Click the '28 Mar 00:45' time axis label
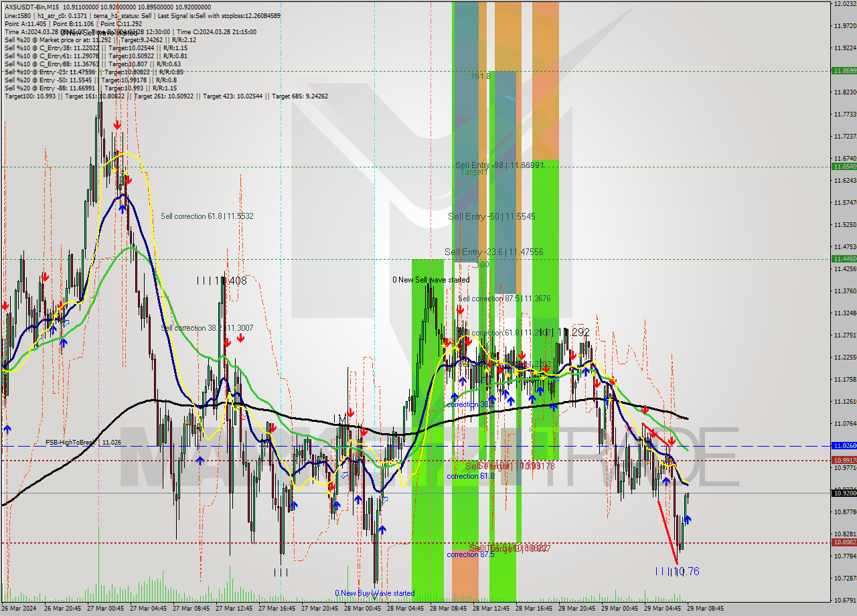Viewport: 857px width, 616px height. tap(362, 609)
